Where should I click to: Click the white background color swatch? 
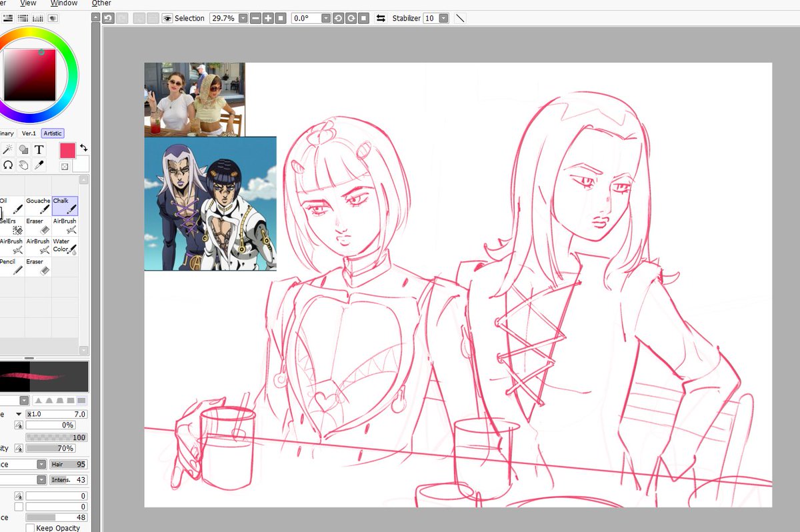(x=81, y=165)
